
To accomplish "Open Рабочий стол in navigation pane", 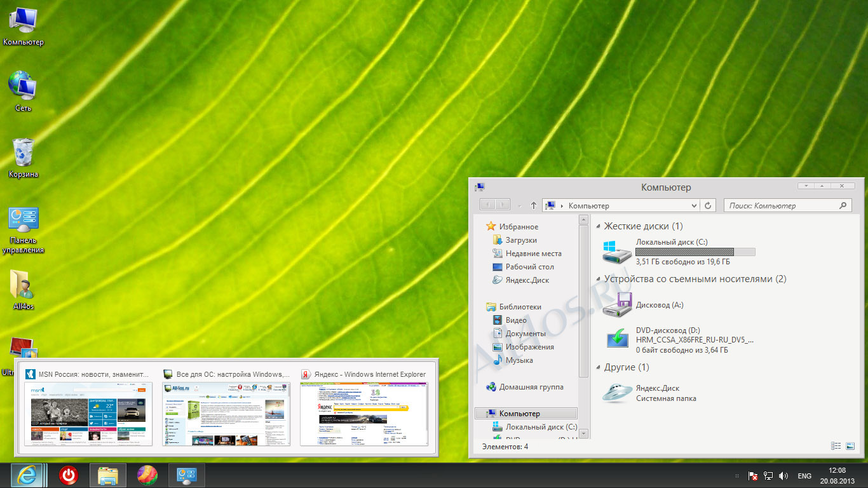I will pyautogui.click(x=523, y=267).
